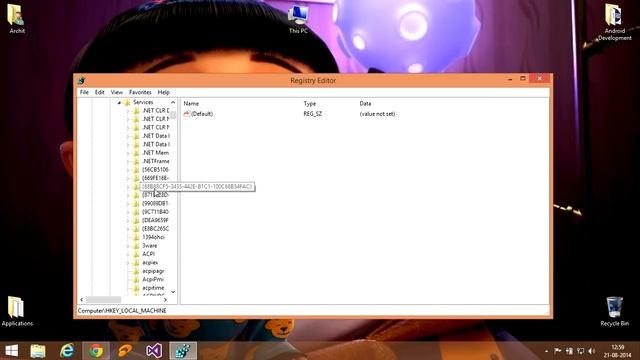Open the volume speaker tray icon

click(x=592, y=351)
